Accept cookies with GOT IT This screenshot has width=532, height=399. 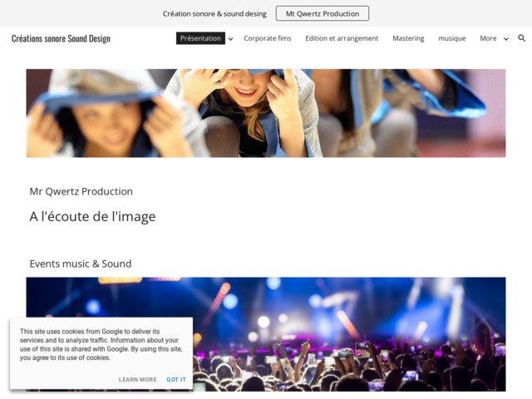[176, 379]
